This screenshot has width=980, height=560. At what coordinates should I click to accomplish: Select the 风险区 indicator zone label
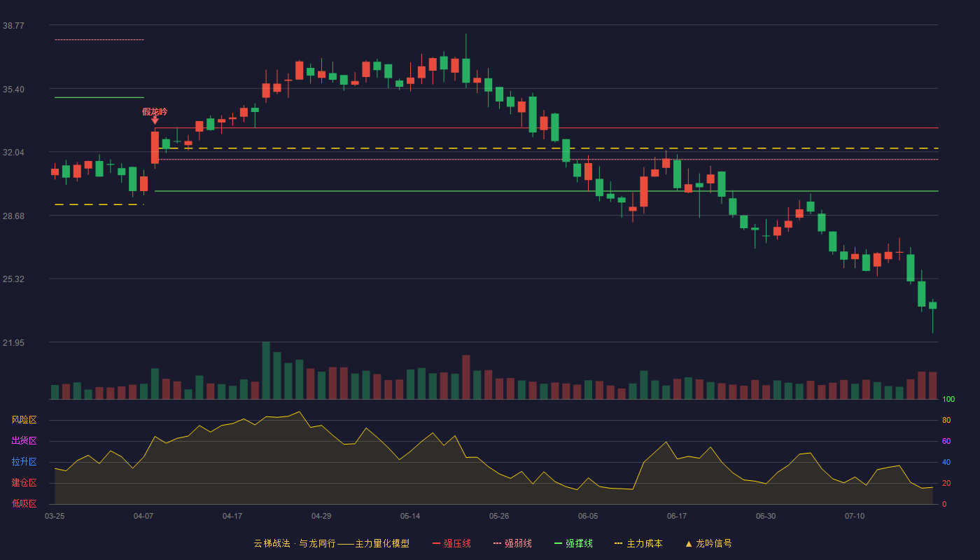pyautogui.click(x=24, y=420)
